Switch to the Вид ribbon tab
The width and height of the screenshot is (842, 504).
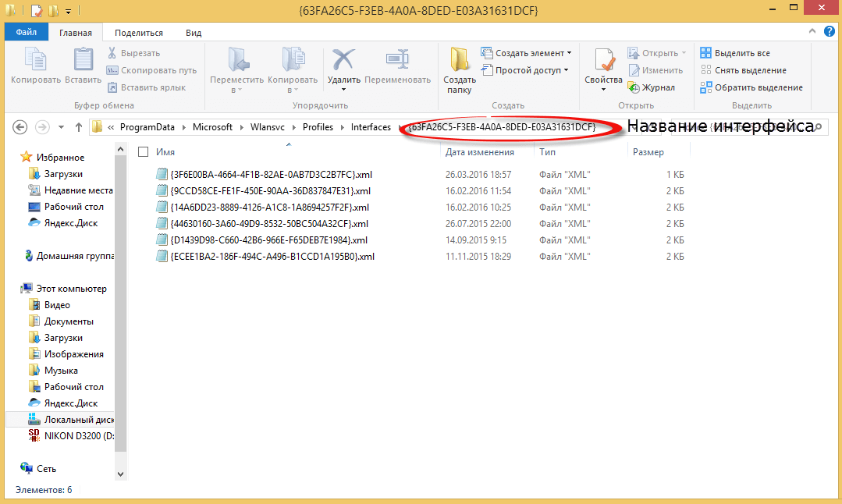pyautogui.click(x=194, y=33)
